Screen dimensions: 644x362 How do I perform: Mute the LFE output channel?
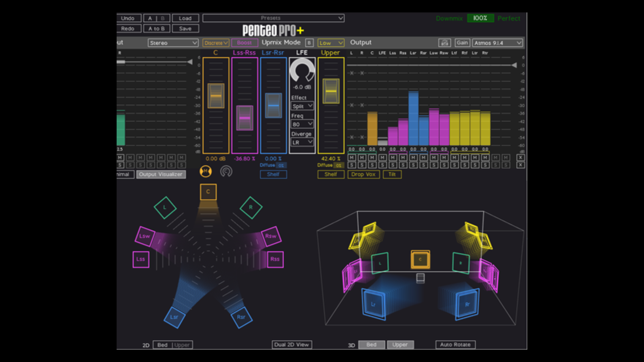click(382, 158)
